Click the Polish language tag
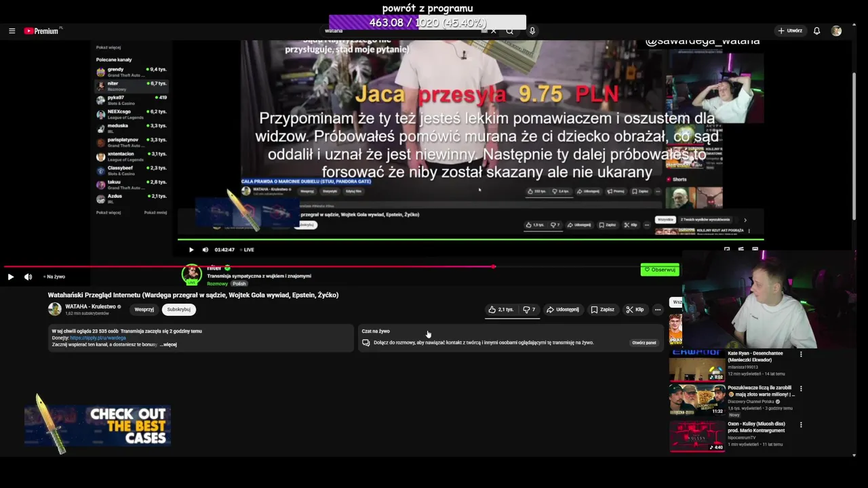This screenshot has width=868, height=488. point(239,283)
